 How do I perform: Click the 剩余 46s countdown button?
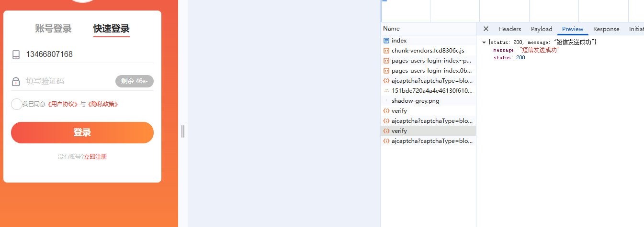tap(135, 81)
